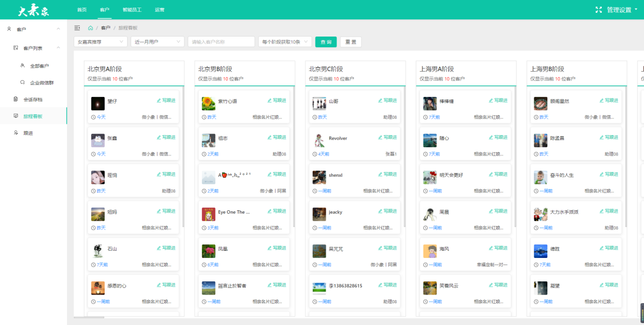Open the 近一月用户 dropdown

158,42
